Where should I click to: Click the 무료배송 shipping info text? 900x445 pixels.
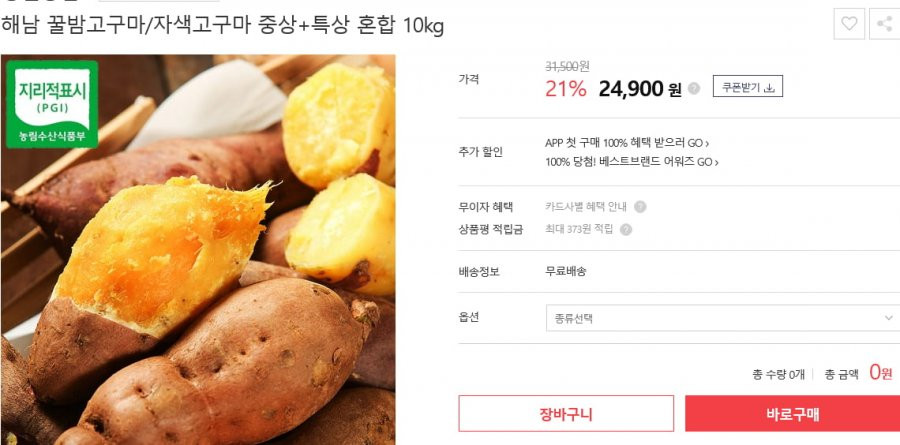pos(565,272)
